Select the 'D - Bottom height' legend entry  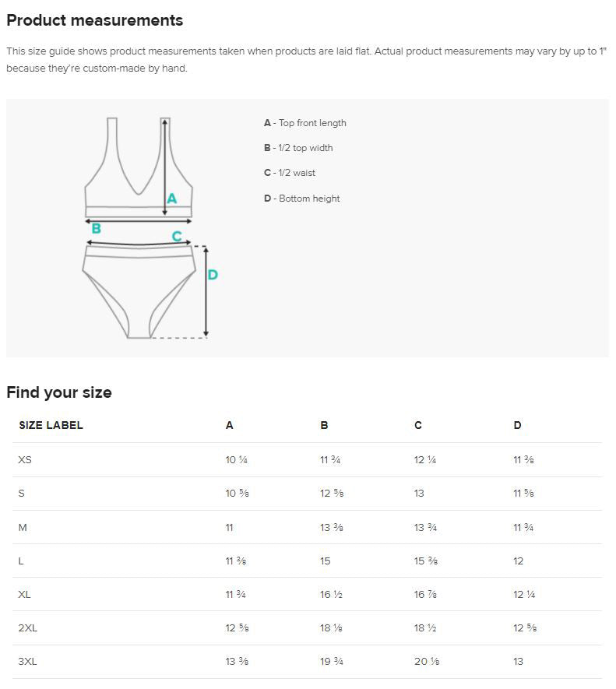coord(301,199)
